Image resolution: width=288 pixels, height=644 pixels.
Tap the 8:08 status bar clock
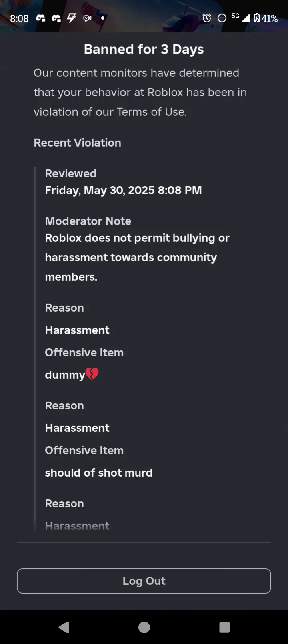tap(19, 18)
